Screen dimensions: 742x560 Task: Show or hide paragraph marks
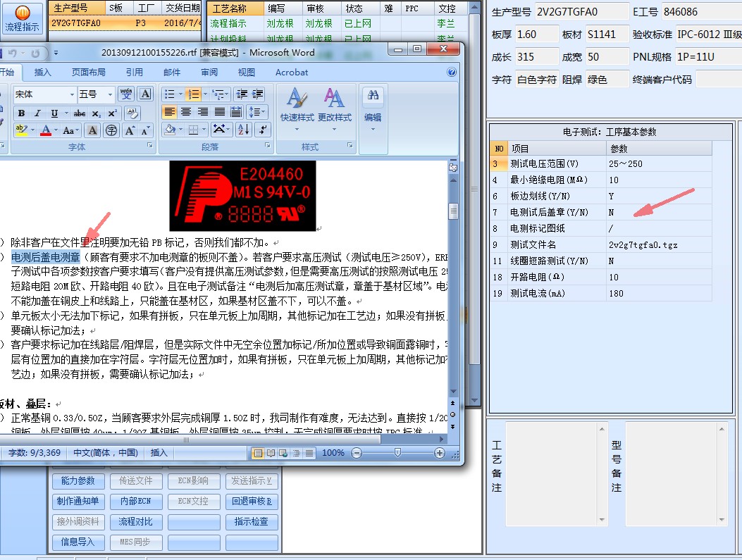[x=262, y=129]
